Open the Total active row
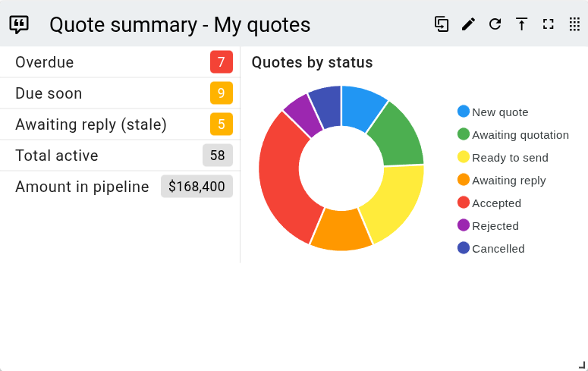This screenshot has width=588, height=371. click(x=120, y=156)
